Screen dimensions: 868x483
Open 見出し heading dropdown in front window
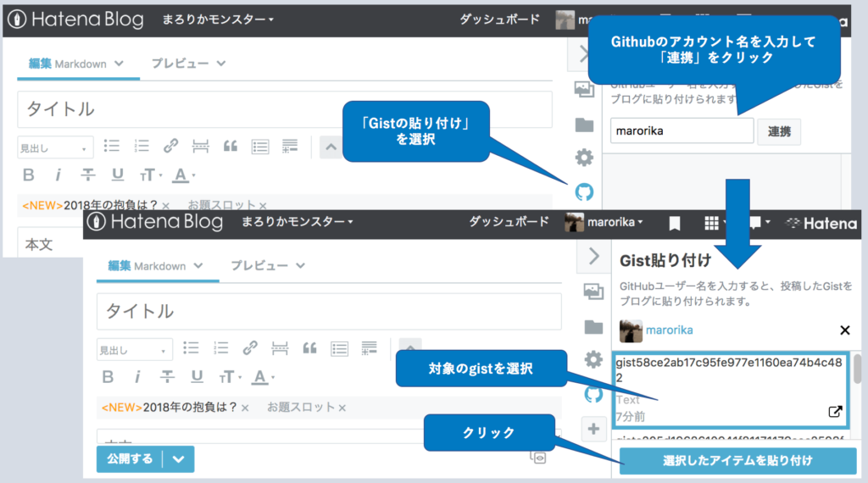click(134, 350)
